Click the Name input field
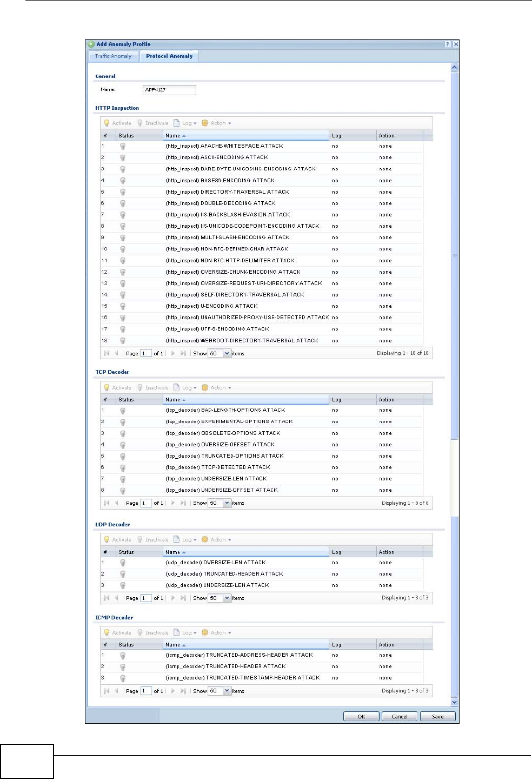The width and height of the screenshot is (532, 779). [169, 90]
